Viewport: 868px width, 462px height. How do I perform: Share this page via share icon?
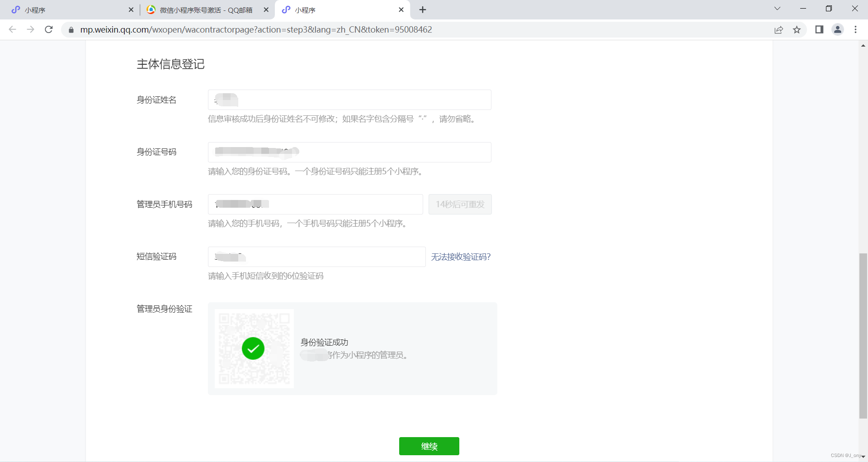pyautogui.click(x=778, y=30)
